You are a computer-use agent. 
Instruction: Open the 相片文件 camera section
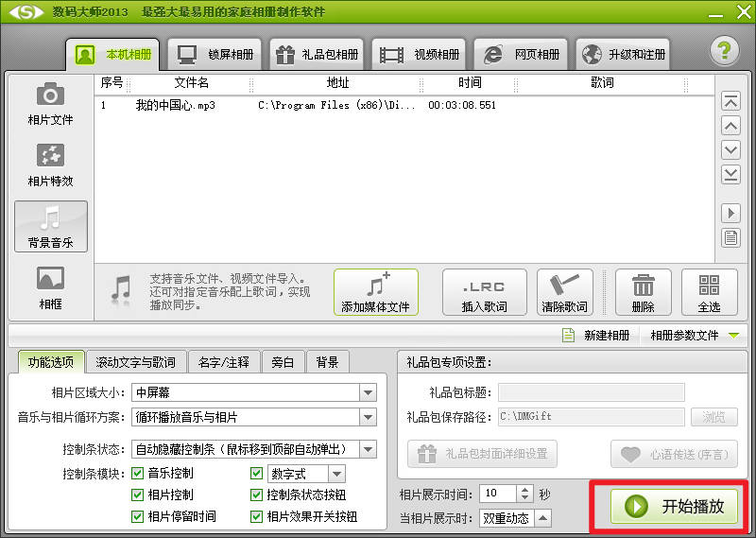50,104
